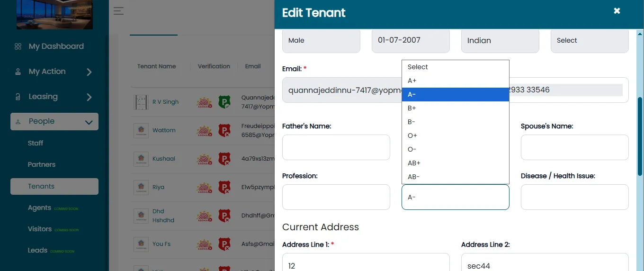This screenshot has width=644, height=271.
Task: Open tenant You Fs name link
Action: pyautogui.click(x=161, y=244)
